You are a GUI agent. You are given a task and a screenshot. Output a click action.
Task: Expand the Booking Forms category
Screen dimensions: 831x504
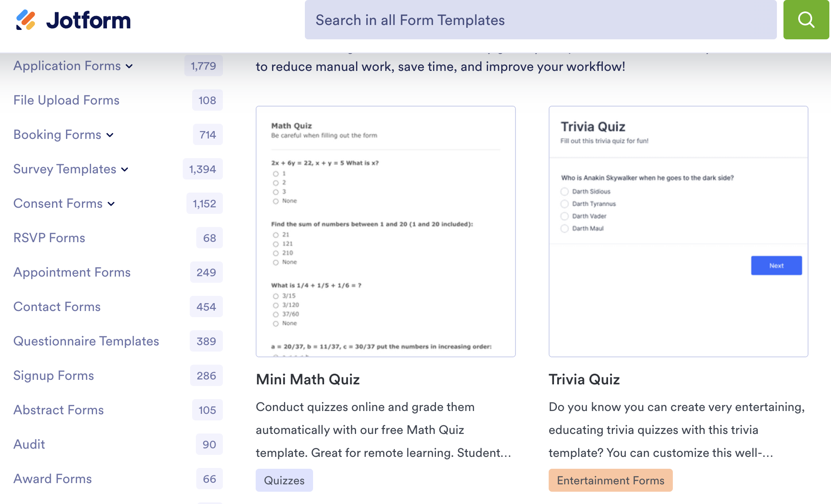click(110, 135)
